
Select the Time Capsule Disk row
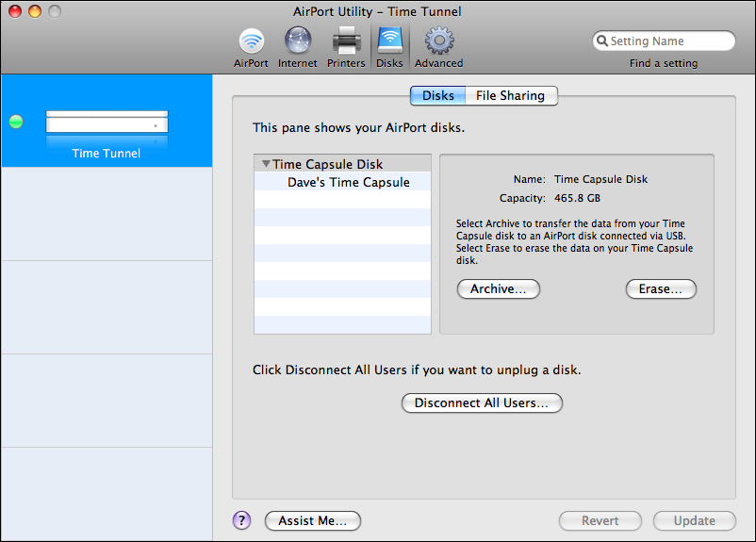click(x=342, y=164)
